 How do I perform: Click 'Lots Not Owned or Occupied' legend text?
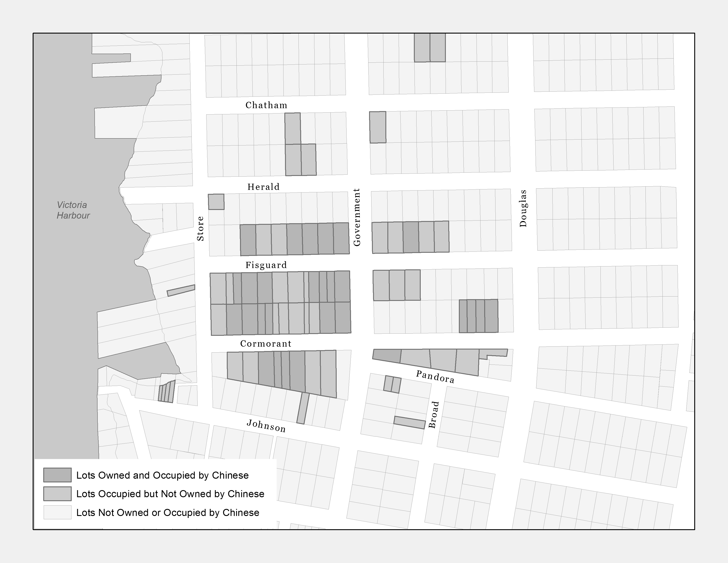(x=168, y=513)
